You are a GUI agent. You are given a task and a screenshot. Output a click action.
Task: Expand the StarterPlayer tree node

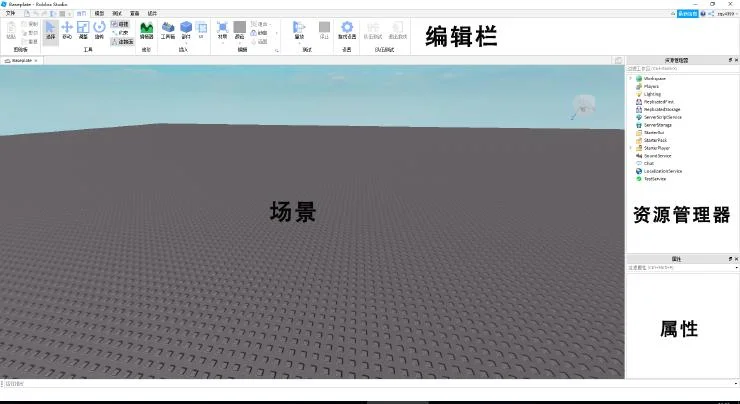coord(631,148)
